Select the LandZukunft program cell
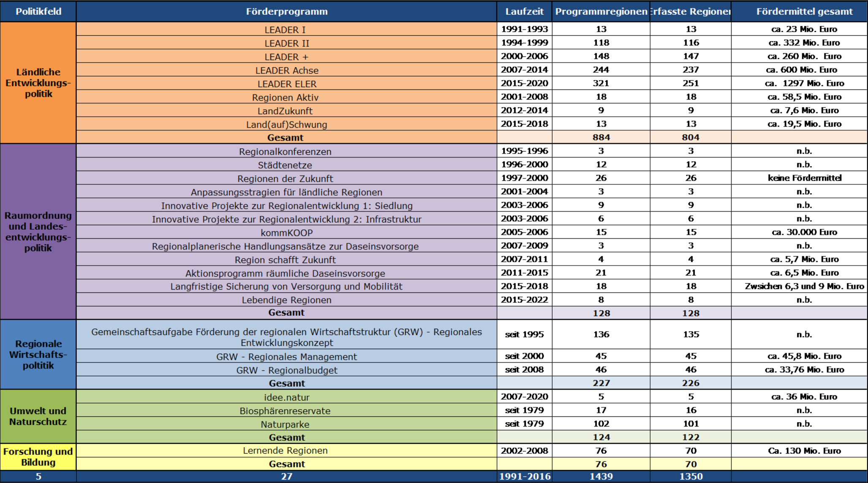Screen dimensions: 868x483 [286, 110]
